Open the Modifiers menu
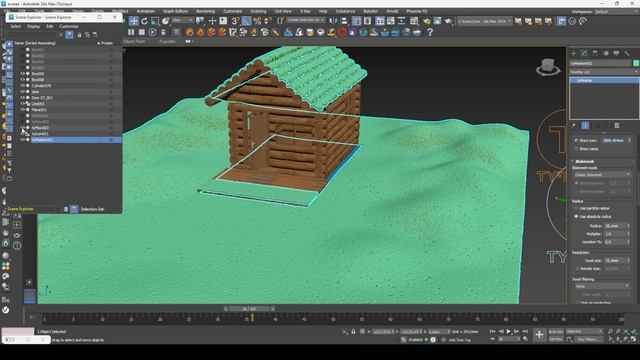The image size is (640, 360). tap(120, 11)
